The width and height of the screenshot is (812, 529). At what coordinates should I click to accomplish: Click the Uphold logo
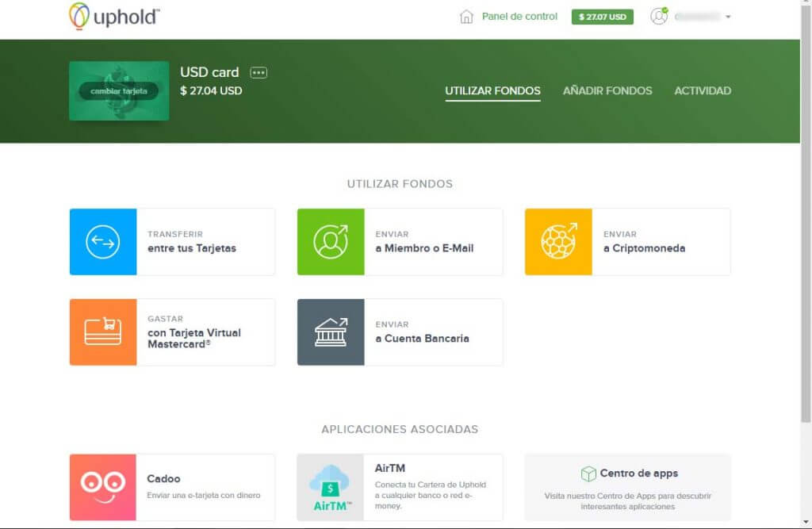click(x=114, y=17)
